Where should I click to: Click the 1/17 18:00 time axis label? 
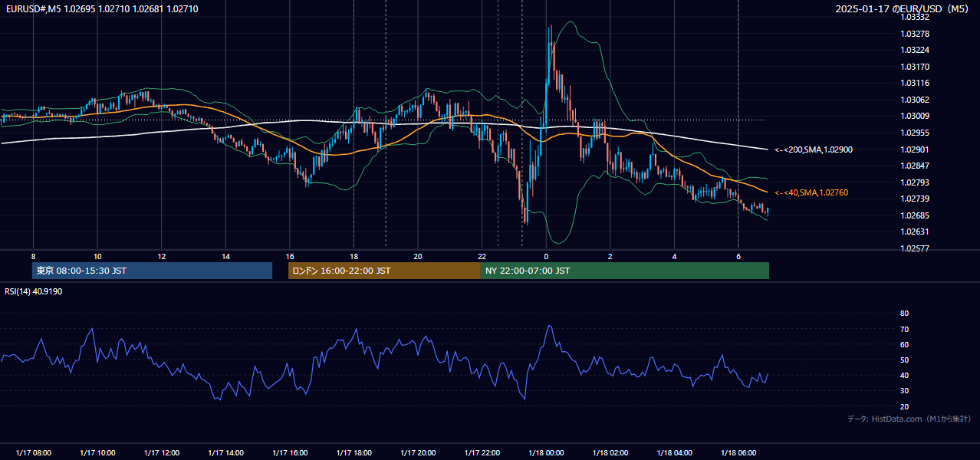[354, 453]
